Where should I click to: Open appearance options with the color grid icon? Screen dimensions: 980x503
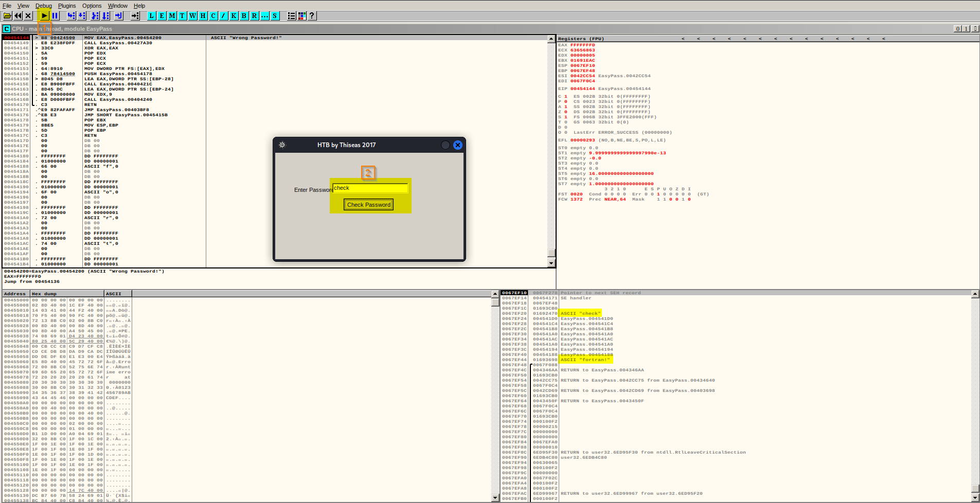[x=302, y=16]
